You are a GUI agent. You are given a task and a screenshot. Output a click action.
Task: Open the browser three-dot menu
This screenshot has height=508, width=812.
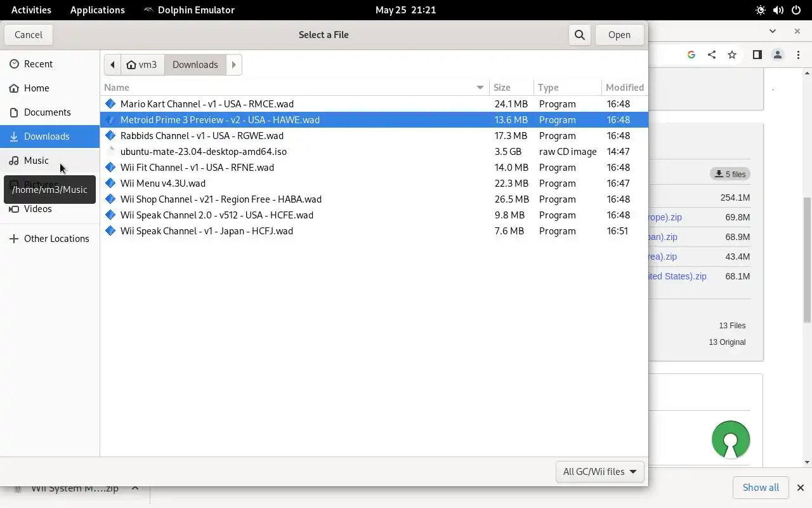[798, 55]
